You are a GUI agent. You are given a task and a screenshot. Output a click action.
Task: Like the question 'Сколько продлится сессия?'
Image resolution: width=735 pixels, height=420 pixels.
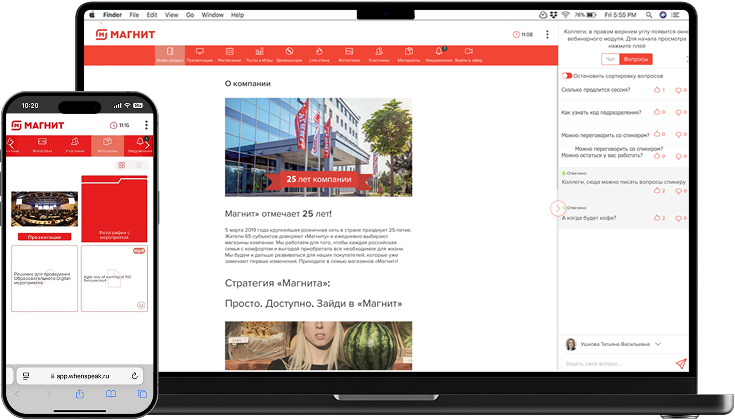coord(657,91)
